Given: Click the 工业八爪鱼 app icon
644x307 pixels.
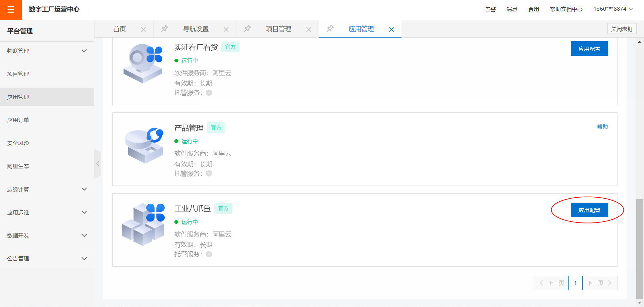Looking at the screenshot, I should 143,224.
